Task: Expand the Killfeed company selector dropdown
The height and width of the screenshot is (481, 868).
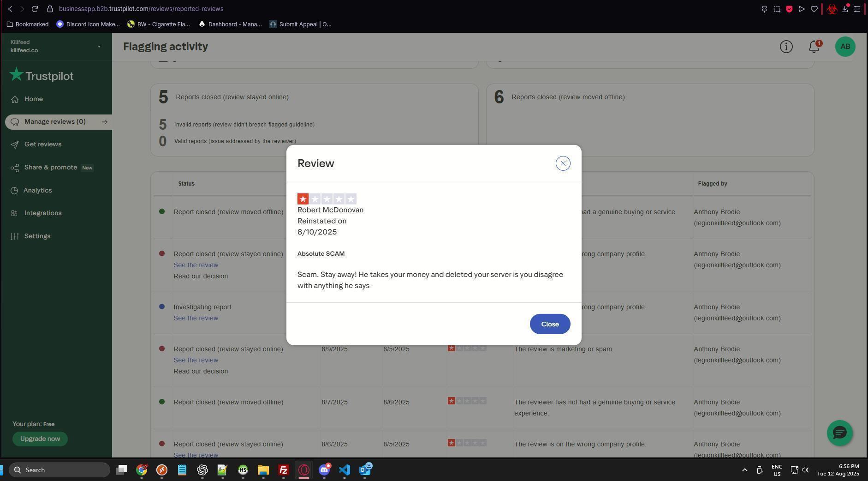Action: pyautogui.click(x=99, y=46)
